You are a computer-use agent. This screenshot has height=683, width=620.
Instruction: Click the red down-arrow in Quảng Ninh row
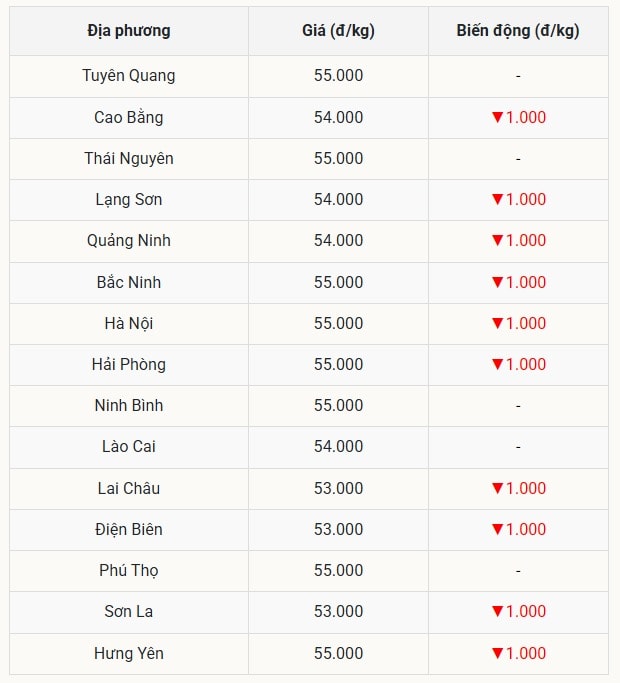click(x=498, y=240)
